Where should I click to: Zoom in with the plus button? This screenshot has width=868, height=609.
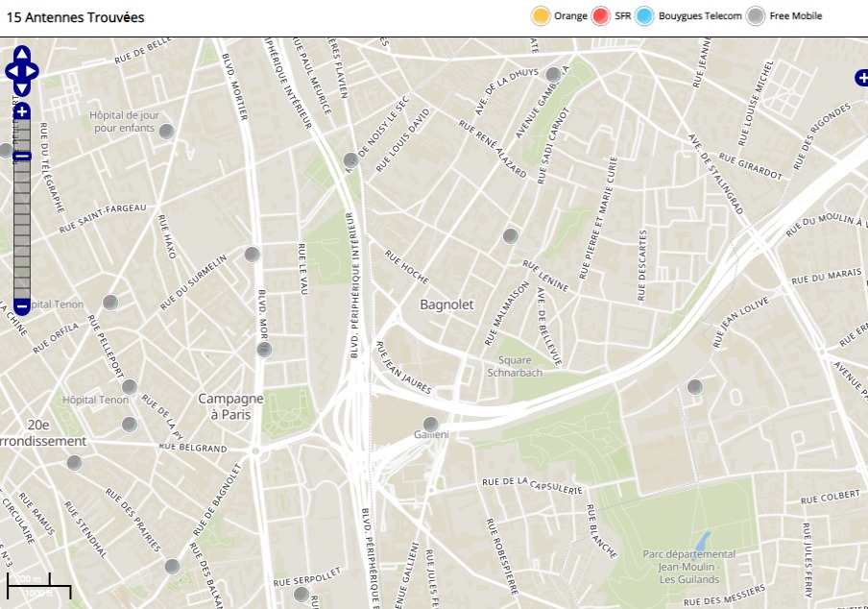(x=22, y=111)
